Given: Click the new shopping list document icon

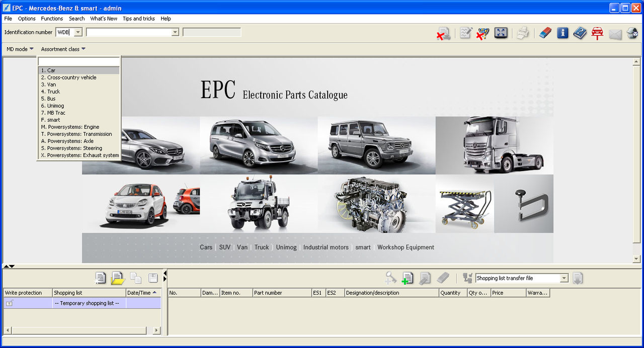Looking at the screenshot, I should click(x=101, y=278).
